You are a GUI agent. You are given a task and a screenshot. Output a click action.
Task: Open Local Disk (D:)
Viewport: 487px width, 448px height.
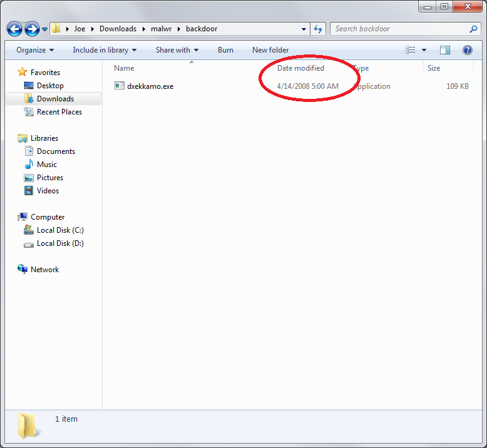click(60, 243)
